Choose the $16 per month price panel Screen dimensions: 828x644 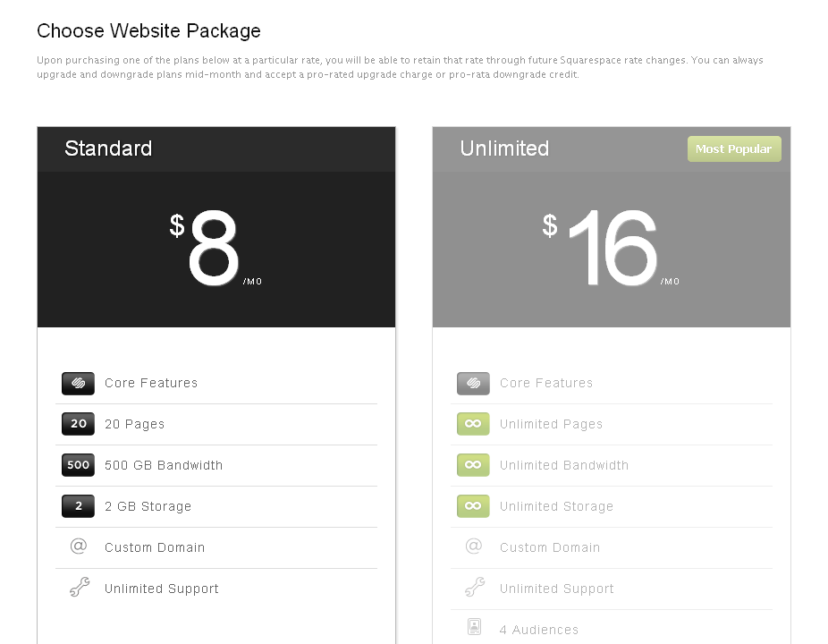coord(611,249)
